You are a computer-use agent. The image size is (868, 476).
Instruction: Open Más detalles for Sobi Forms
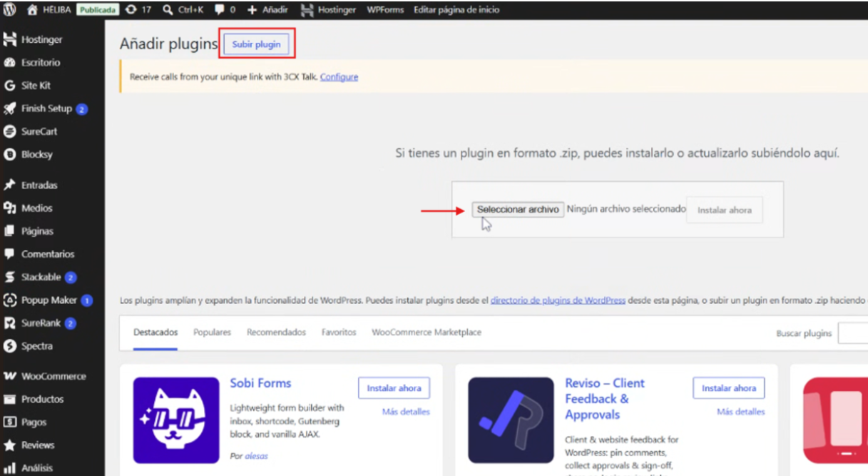pyautogui.click(x=406, y=412)
